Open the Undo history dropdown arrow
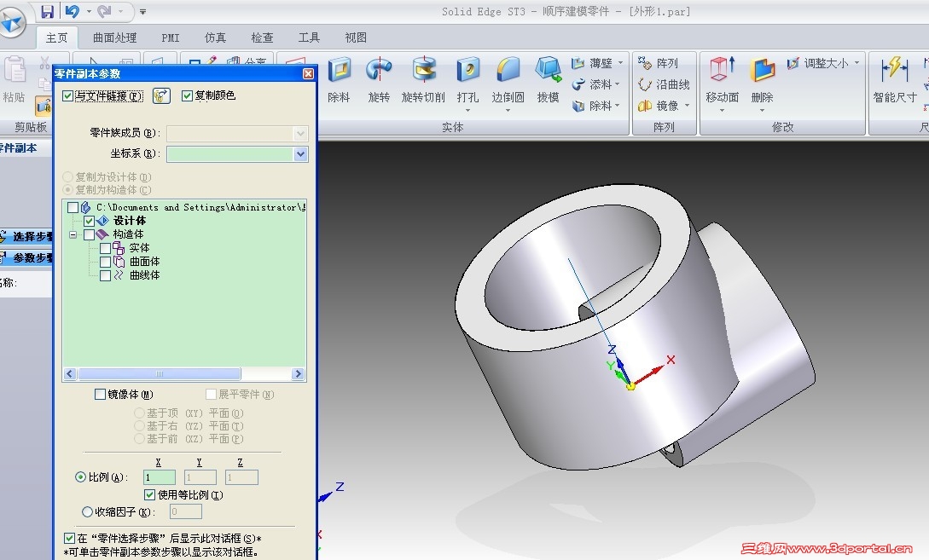 pos(89,11)
